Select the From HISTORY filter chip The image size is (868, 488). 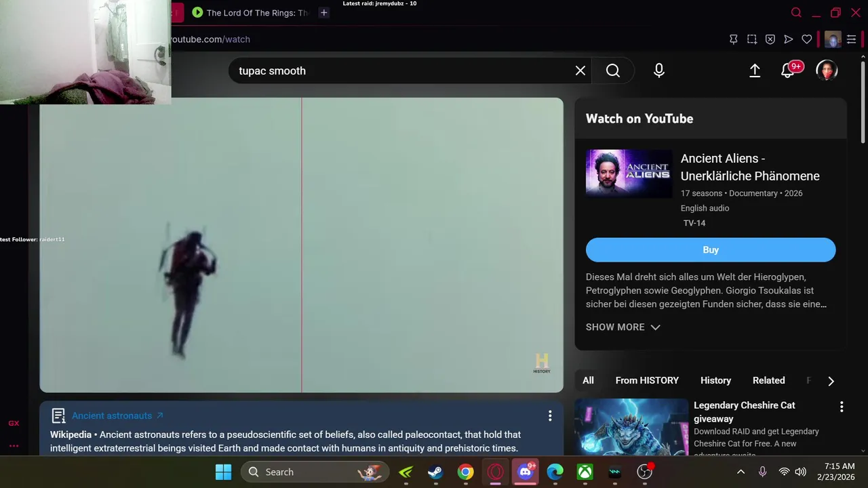pyautogui.click(x=647, y=380)
